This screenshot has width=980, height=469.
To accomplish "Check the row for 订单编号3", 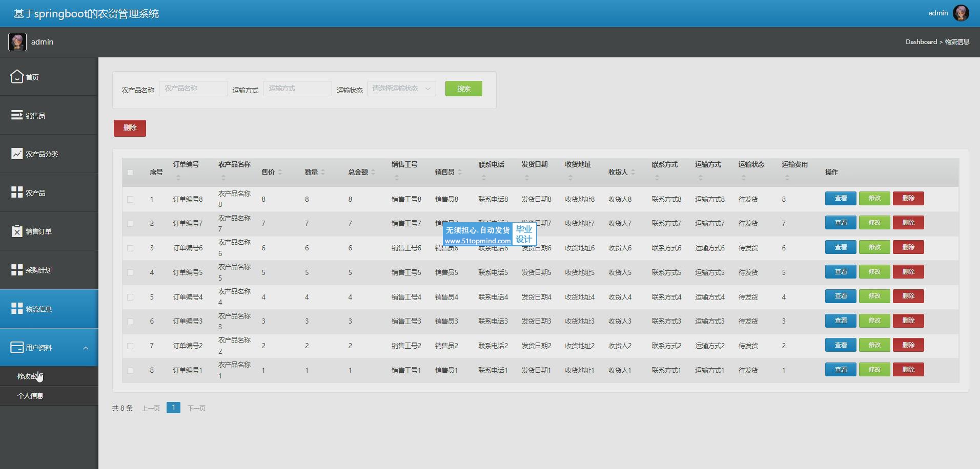I will (130, 322).
